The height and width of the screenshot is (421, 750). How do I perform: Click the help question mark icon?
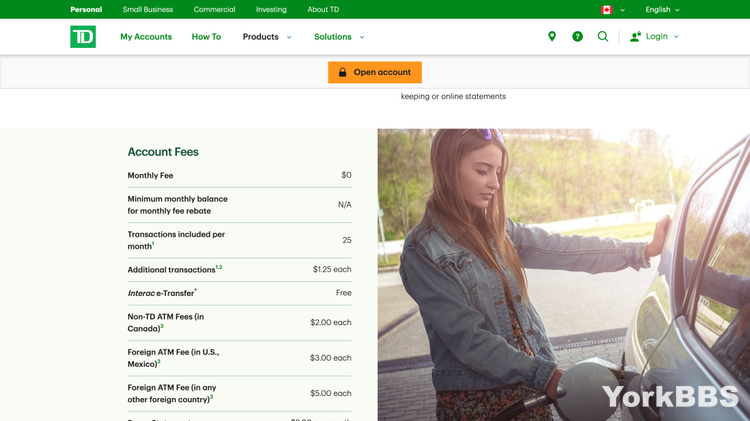coord(577,36)
